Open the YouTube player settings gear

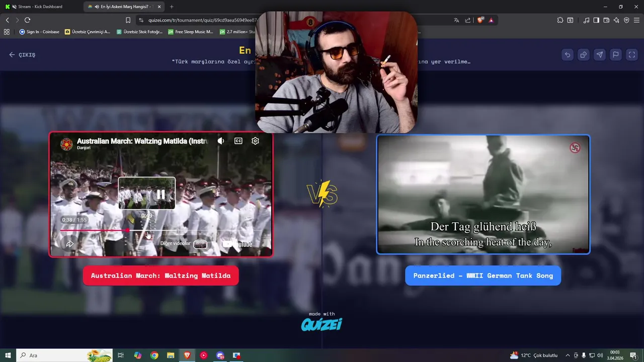click(255, 141)
